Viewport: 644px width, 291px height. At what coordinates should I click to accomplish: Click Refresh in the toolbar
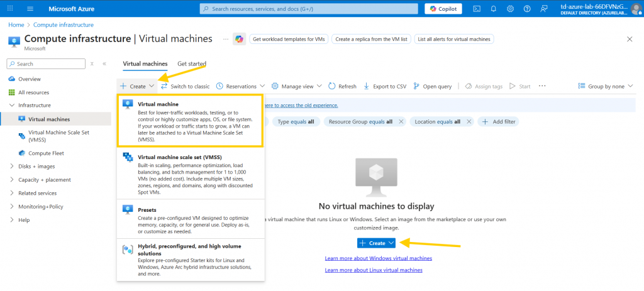point(343,86)
